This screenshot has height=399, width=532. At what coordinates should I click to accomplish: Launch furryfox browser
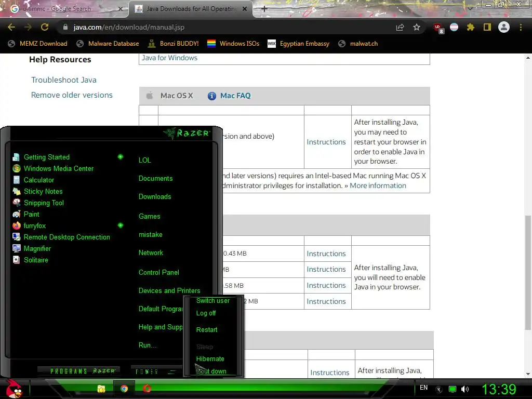pyautogui.click(x=34, y=225)
